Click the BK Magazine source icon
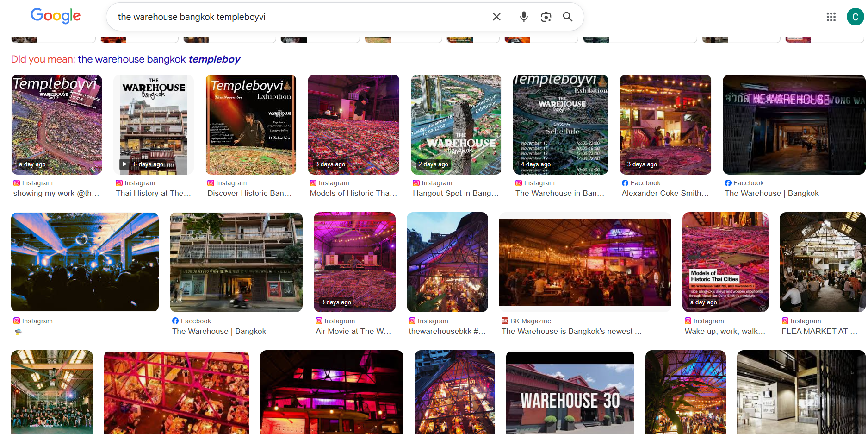This screenshot has height=434, width=868. tap(505, 321)
